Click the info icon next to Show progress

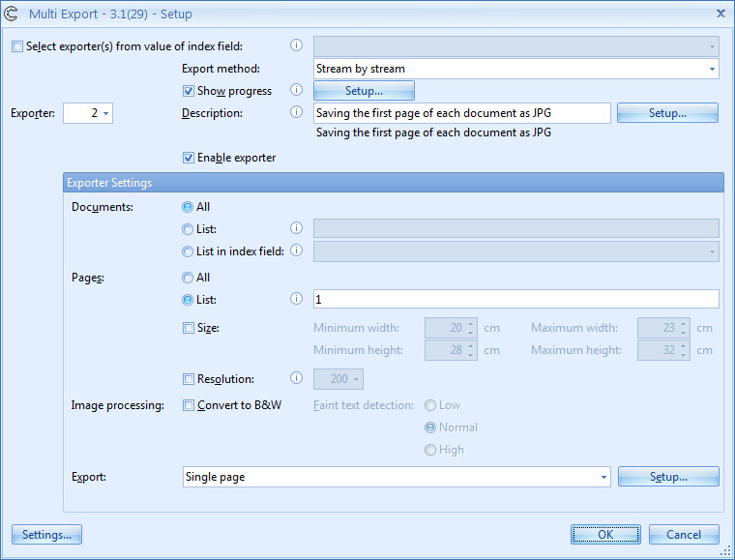tap(297, 91)
